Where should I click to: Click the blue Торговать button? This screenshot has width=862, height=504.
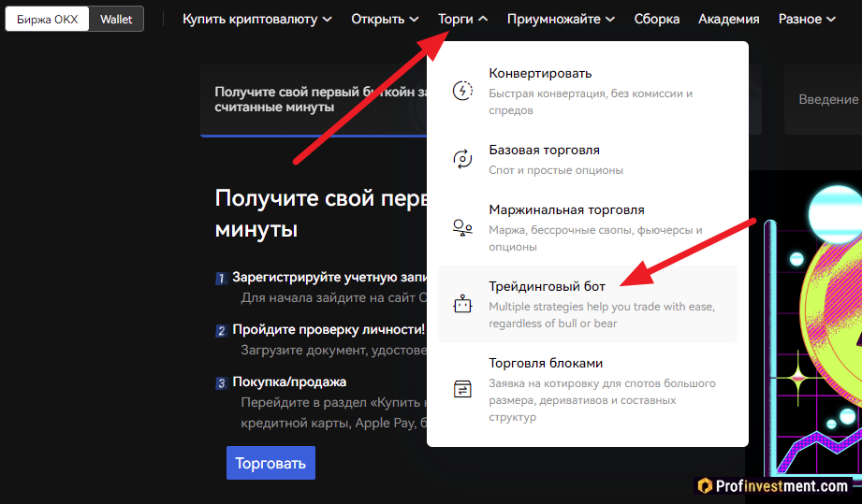point(270,463)
